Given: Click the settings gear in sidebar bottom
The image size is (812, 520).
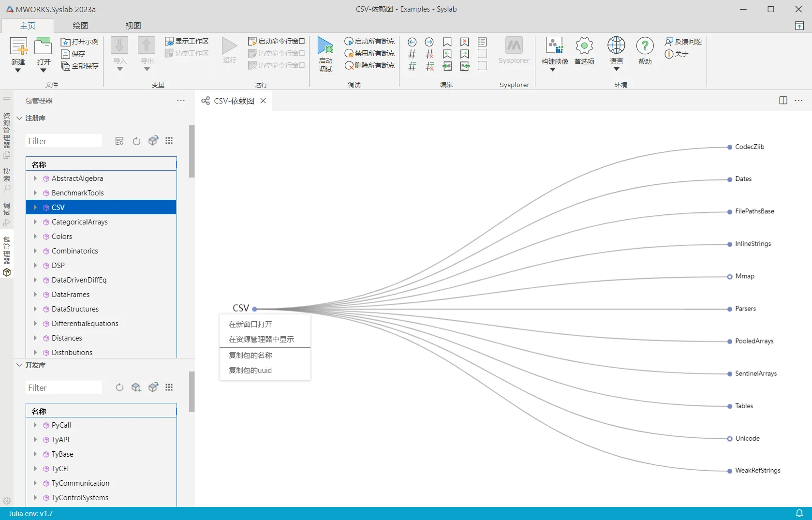Looking at the screenshot, I should tap(7, 501).
